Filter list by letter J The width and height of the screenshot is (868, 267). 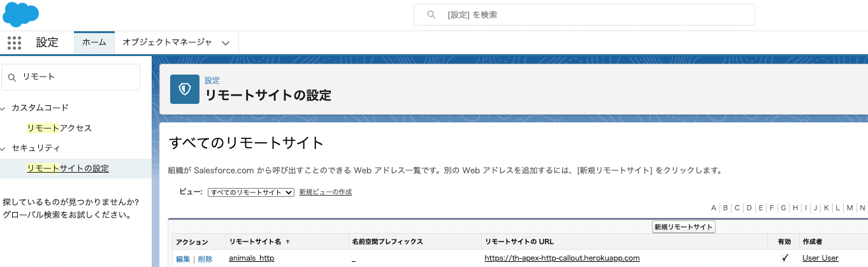[815, 208]
